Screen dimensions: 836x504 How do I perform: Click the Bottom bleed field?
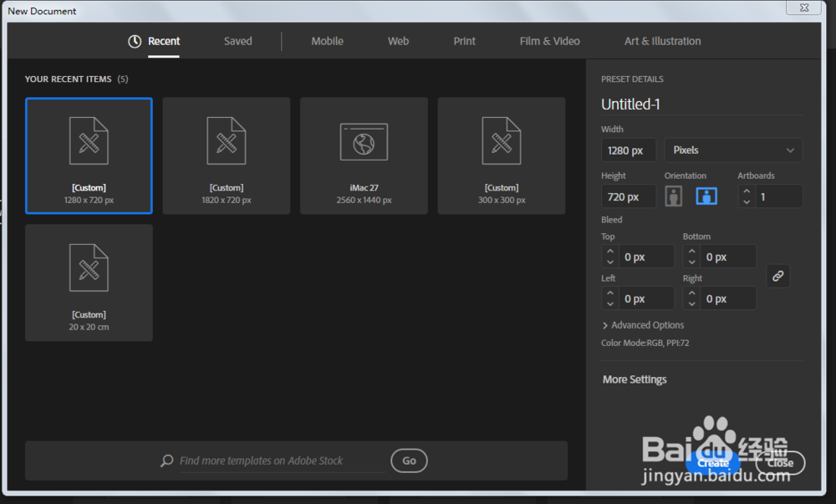point(728,257)
